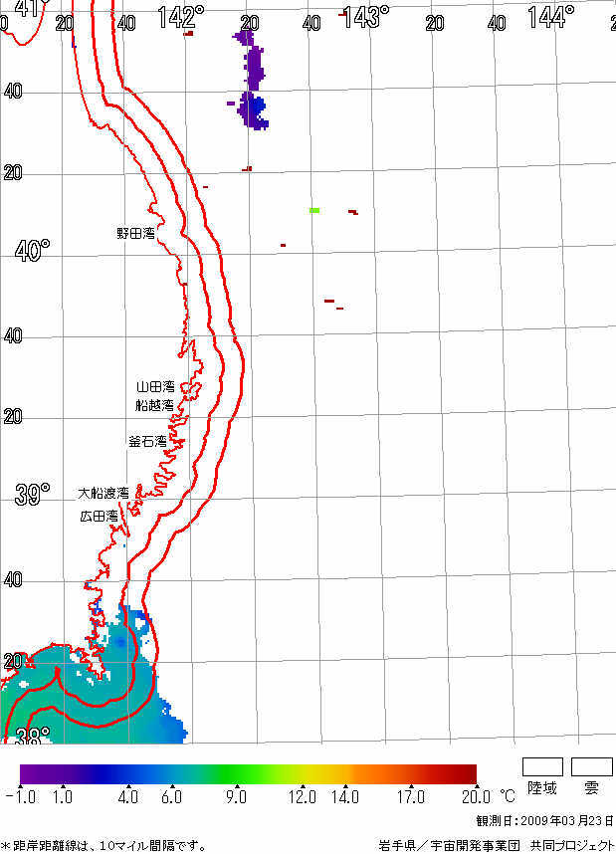The width and height of the screenshot is (616, 854).
Task: Click the 雲 cloud legend box
Action: click(592, 766)
